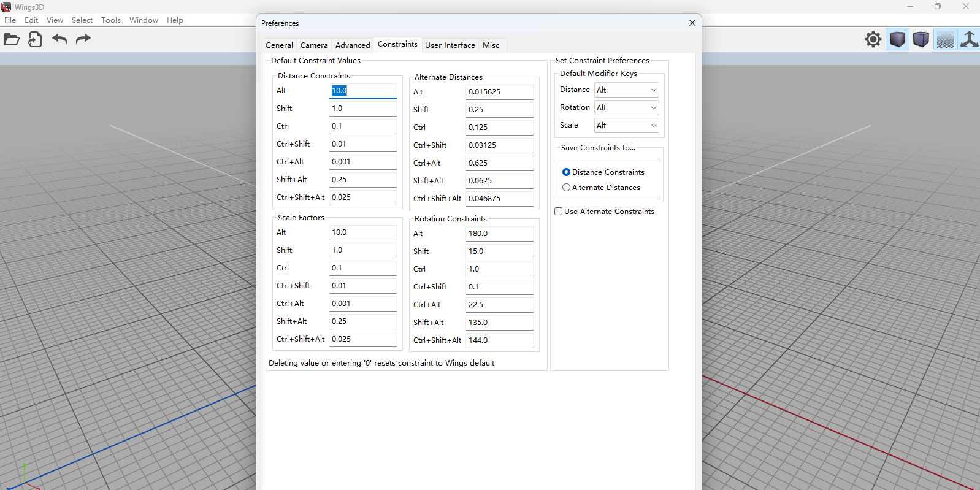Switch to the Camera tab
980x490 pixels.
pos(314,45)
